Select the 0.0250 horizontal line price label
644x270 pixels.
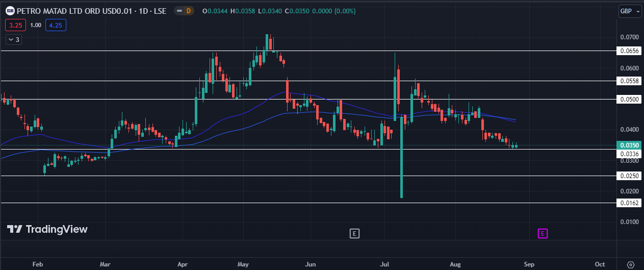click(630, 176)
